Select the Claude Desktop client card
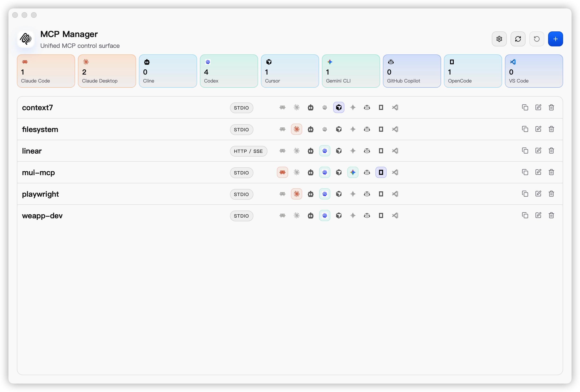 [107, 71]
